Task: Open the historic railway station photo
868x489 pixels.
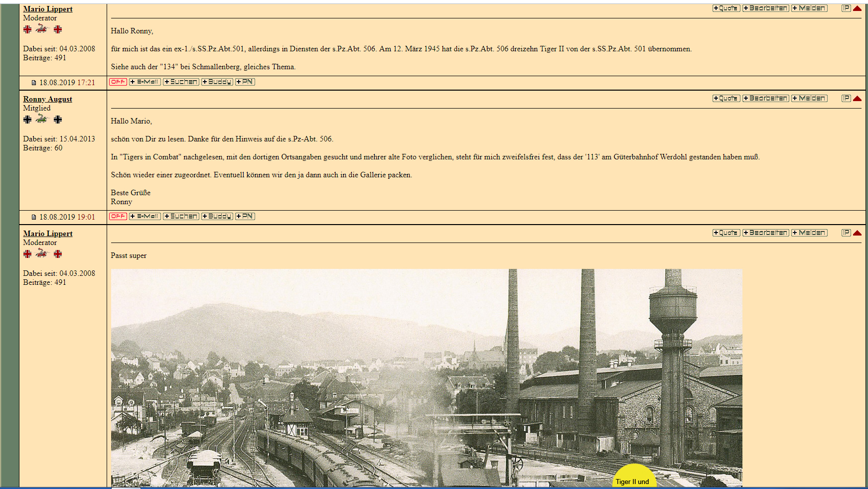Action: point(427,378)
